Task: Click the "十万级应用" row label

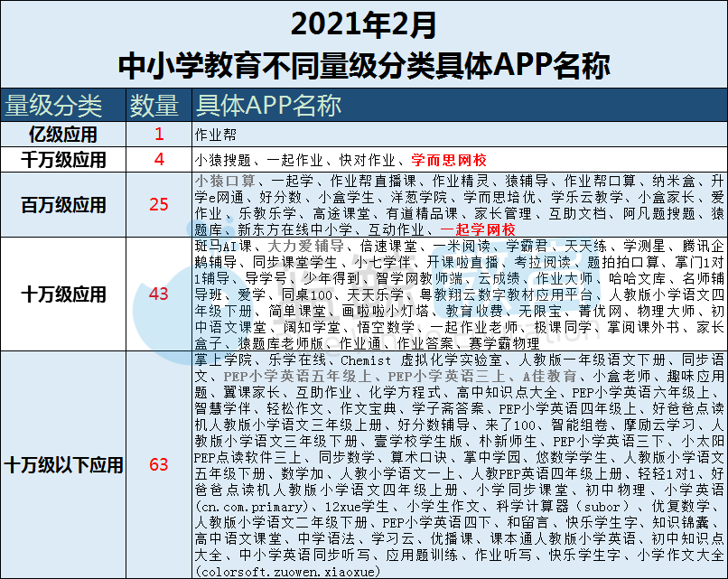Action: [63, 294]
